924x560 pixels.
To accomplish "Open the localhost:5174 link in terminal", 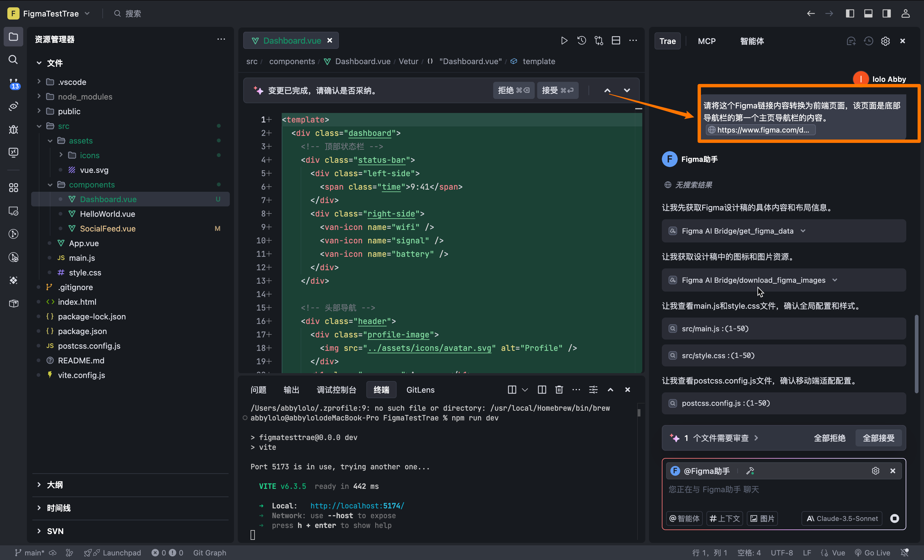I will click(357, 506).
